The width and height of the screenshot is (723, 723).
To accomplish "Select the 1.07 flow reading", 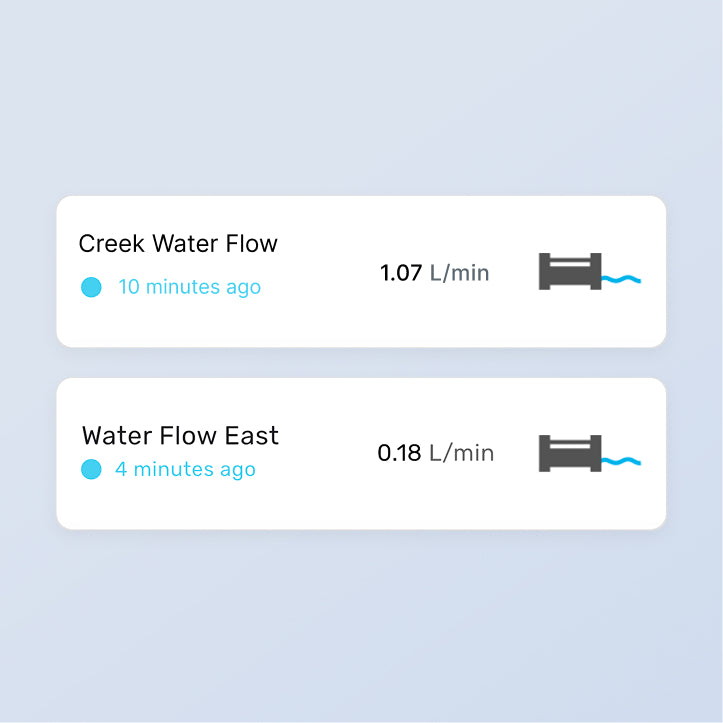I will tap(401, 272).
